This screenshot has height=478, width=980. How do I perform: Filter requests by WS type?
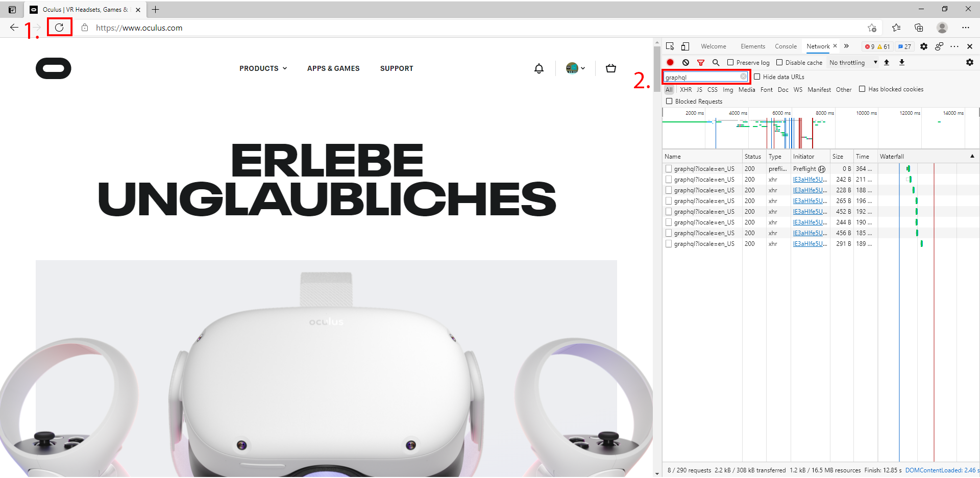pyautogui.click(x=798, y=89)
